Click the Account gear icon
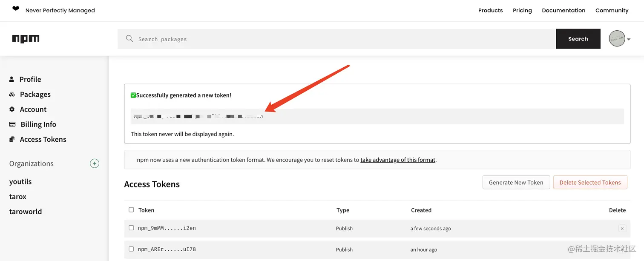The width and height of the screenshot is (644, 261). click(12, 109)
